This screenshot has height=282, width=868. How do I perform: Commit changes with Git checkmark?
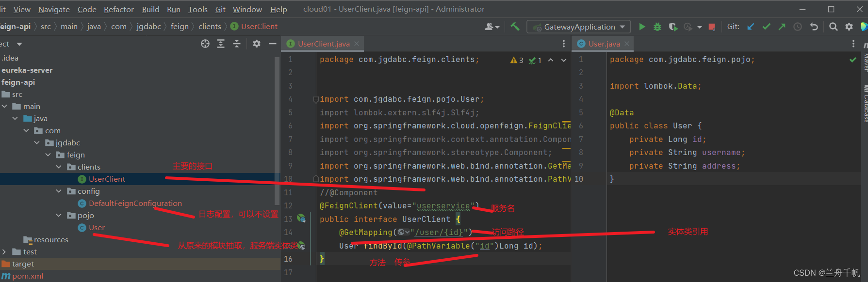(767, 27)
